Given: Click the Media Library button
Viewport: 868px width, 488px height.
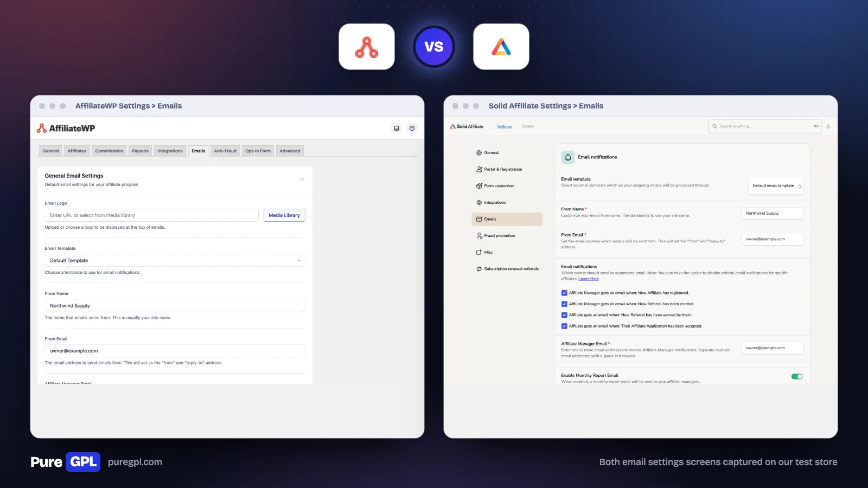Looking at the screenshot, I should tap(284, 215).
